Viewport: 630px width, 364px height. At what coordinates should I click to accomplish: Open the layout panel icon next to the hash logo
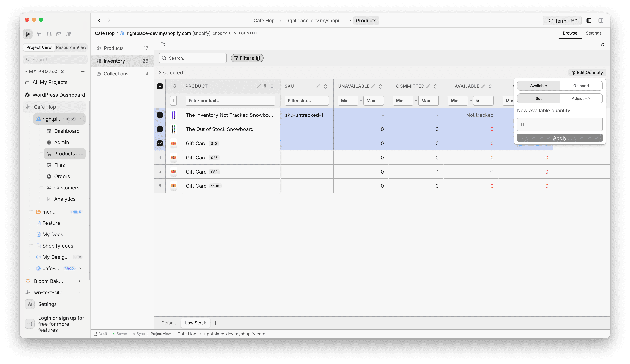(39, 34)
